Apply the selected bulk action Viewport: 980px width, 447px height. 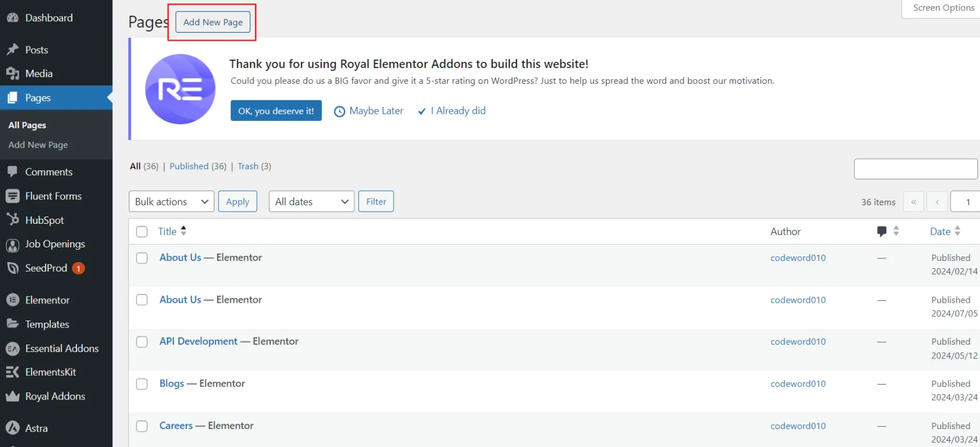237,202
